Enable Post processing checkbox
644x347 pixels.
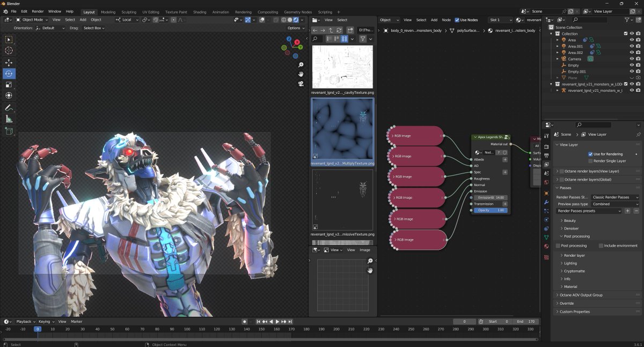point(558,245)
